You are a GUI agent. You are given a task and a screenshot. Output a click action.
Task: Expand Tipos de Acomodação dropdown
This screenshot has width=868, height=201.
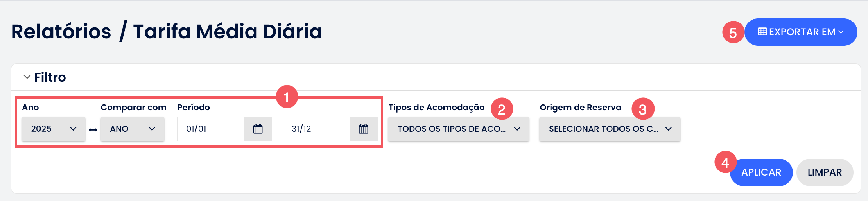coord(459,129)
